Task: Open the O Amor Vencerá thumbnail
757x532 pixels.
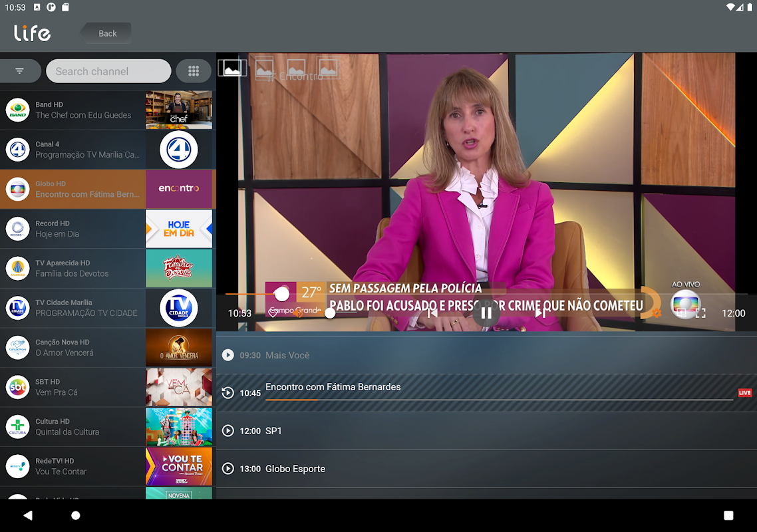Action: click(179, 348)
